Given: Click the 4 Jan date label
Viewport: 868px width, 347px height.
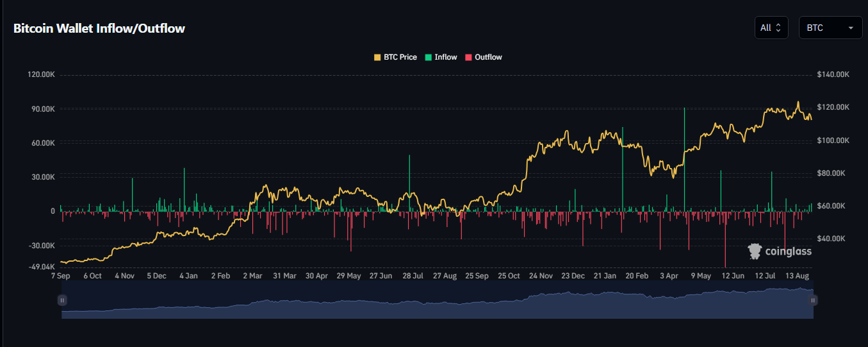Looking at the screenshot, I should click(188, 276).
